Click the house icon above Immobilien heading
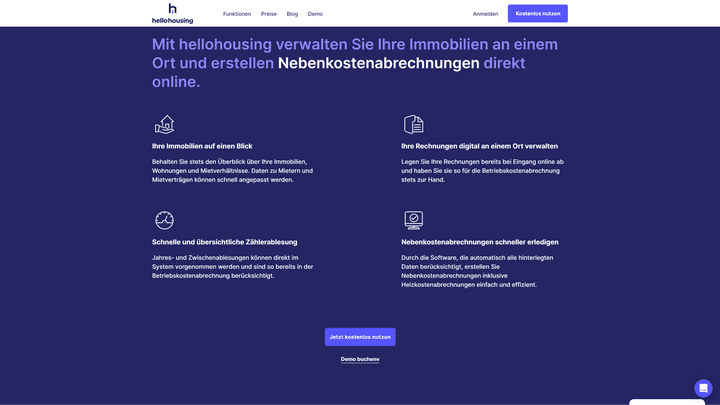This screenshot has height=405, width=720. point(164,124)
